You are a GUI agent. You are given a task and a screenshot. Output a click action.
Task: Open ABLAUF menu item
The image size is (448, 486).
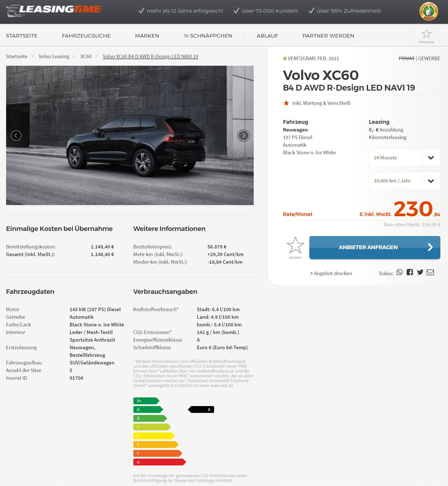tap(267, 36)
